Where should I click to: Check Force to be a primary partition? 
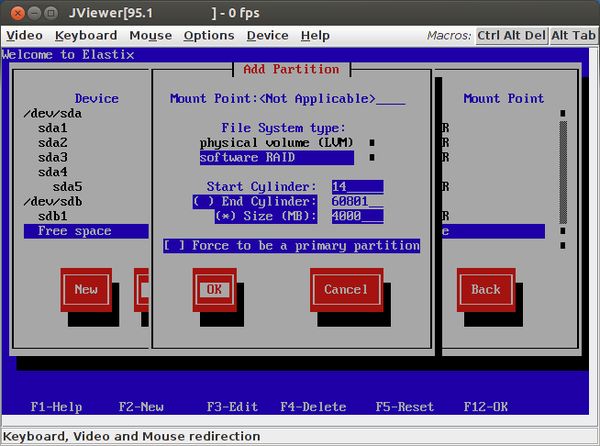tap(292, 246)
